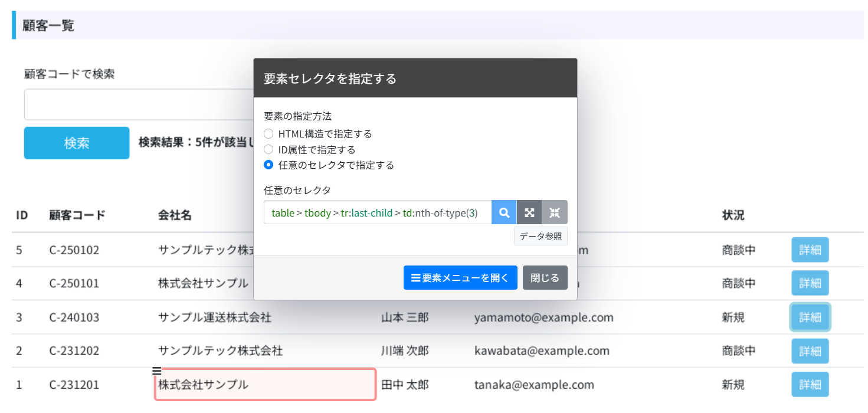Click email yamamoto@example.com
The height and width of the screenshot is (413, 868).
click(x=544, y=317)
